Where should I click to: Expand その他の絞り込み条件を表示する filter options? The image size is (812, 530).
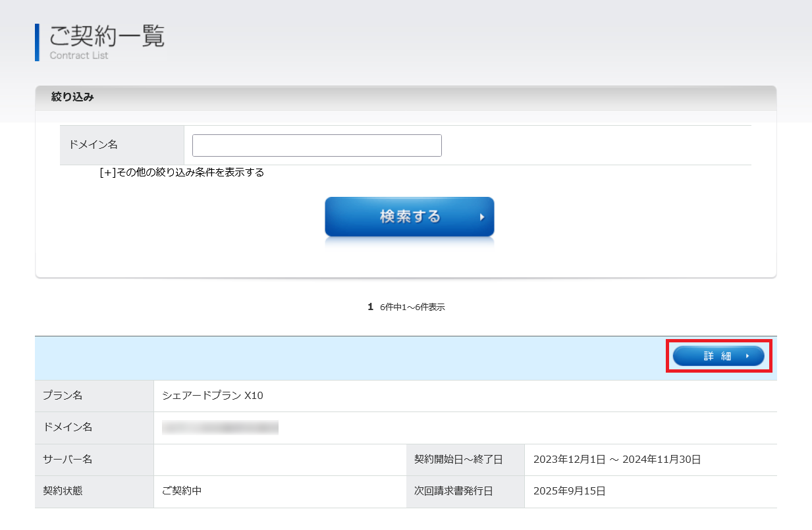pyautogui.click(x=182, y=172)
